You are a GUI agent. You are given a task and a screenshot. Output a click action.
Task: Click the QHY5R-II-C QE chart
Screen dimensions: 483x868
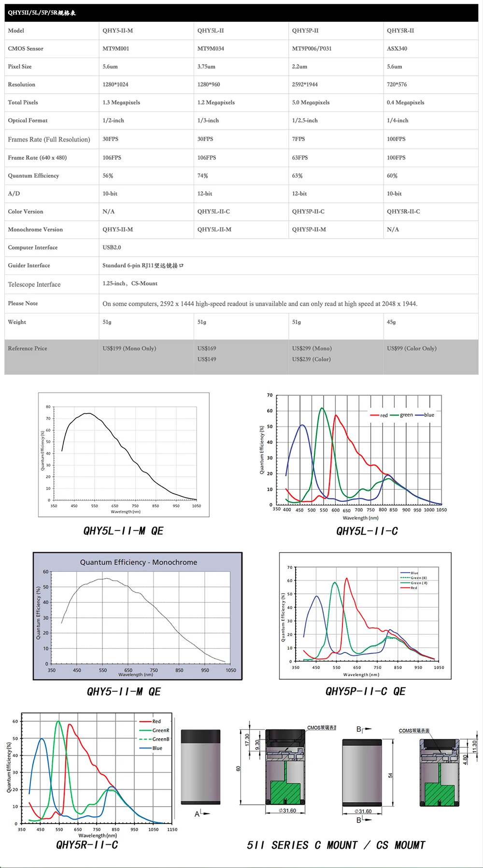[x=91, y=775]
